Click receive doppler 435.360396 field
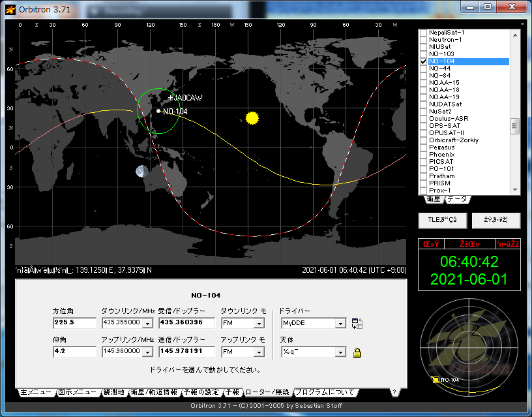The height and width of the screenshot is (417, 532). pos(186,323)
